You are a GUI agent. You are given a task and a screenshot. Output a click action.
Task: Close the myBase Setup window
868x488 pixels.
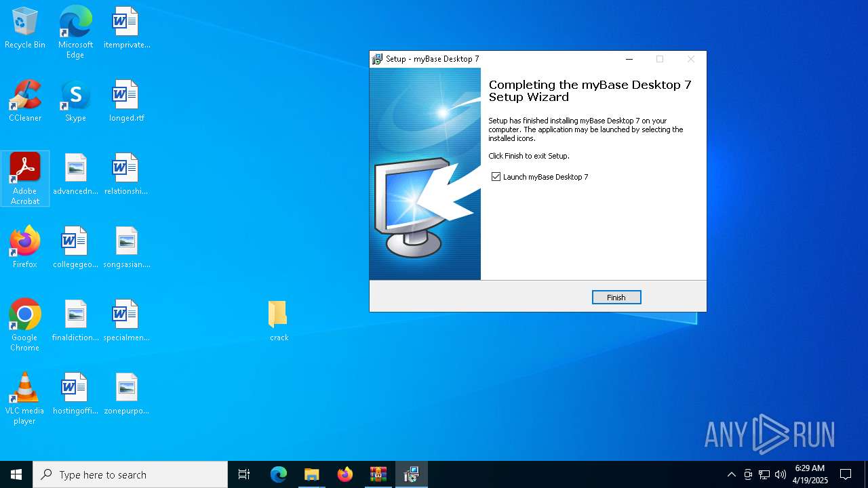coord(690,59)
